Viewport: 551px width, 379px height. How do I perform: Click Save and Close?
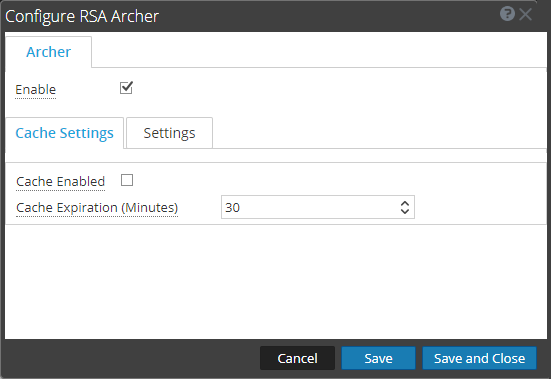[x=479, y=358]
